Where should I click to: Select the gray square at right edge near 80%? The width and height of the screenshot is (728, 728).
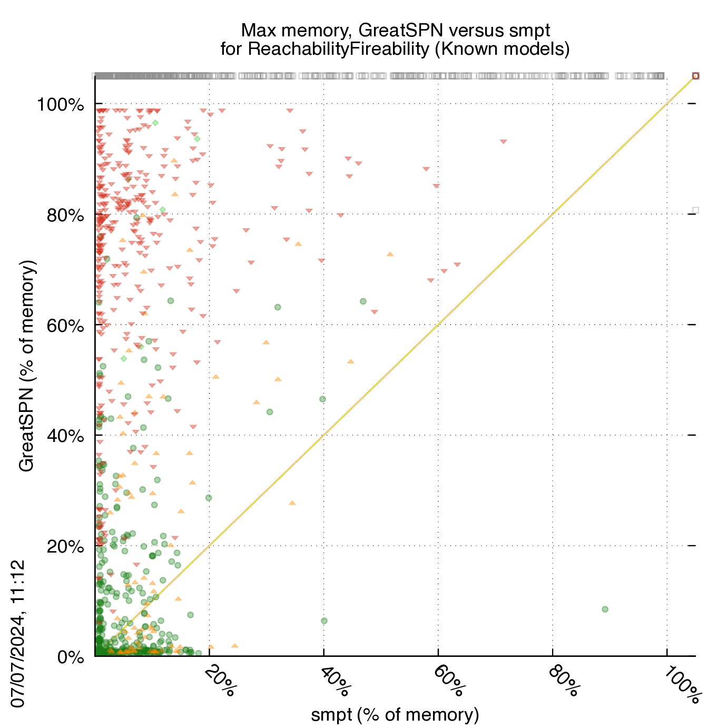695,210
